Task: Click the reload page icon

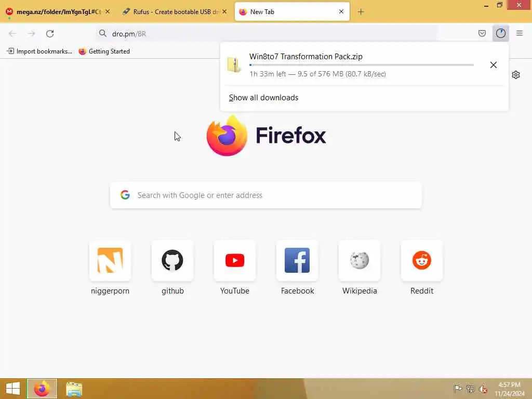Action: point(50,34)
